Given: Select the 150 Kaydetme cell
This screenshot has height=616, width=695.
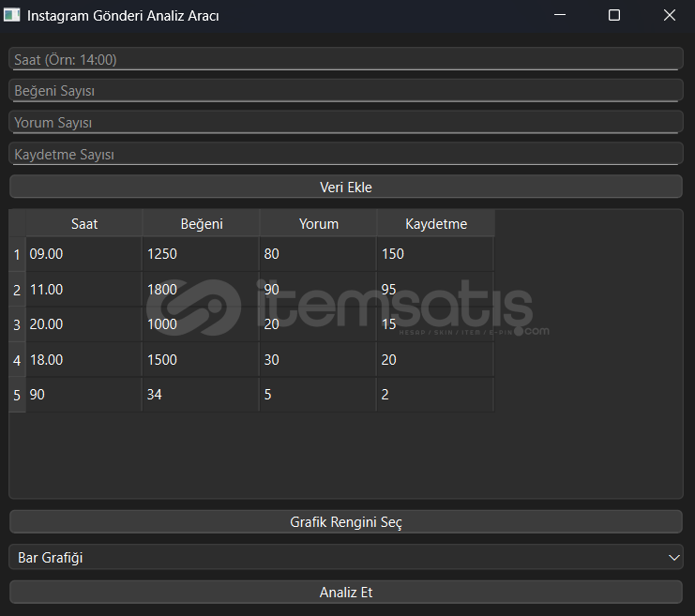Looking at the screenshot, I should point(436,254).
